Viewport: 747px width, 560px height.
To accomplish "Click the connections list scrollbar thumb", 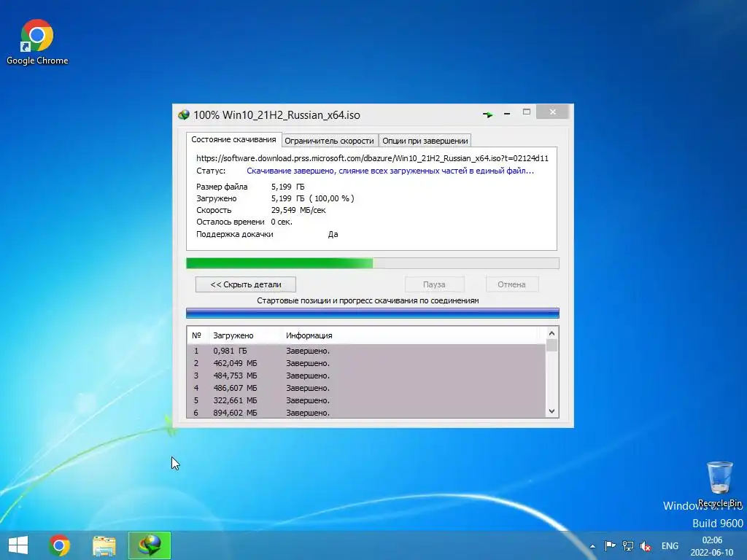I will (551, 345).
